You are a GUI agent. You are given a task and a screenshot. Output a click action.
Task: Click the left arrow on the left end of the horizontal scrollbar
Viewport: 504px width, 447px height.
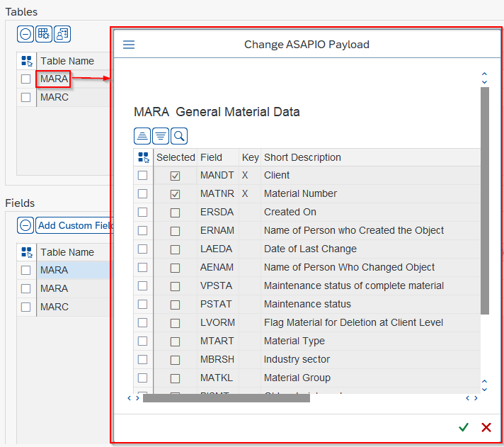point(130,398)
